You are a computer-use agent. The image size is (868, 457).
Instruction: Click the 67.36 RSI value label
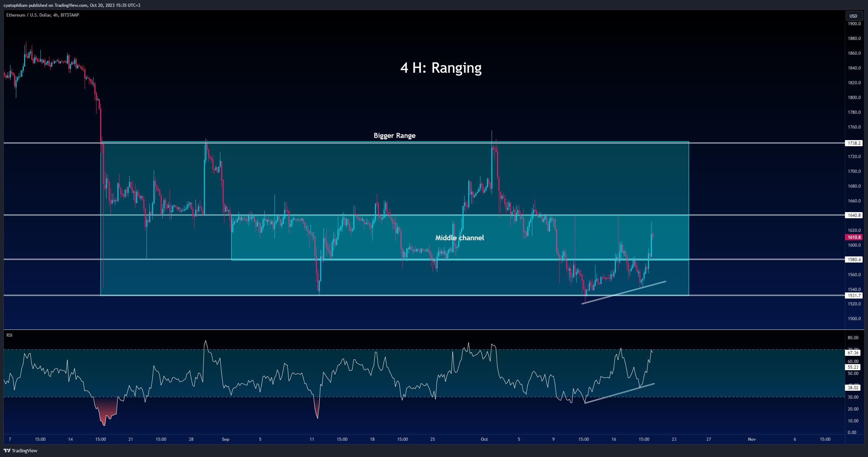pyautogui.click(x=853, y=353)
